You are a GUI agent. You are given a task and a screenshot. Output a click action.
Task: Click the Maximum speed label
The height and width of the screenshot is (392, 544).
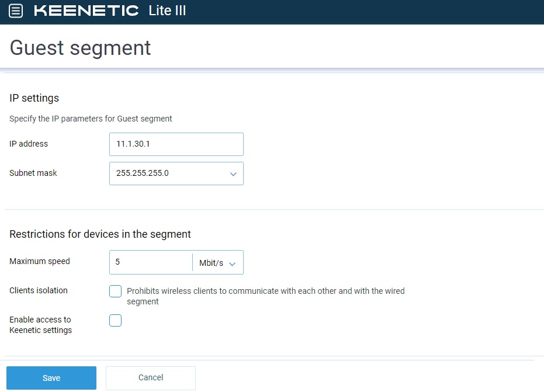[40, 261]
